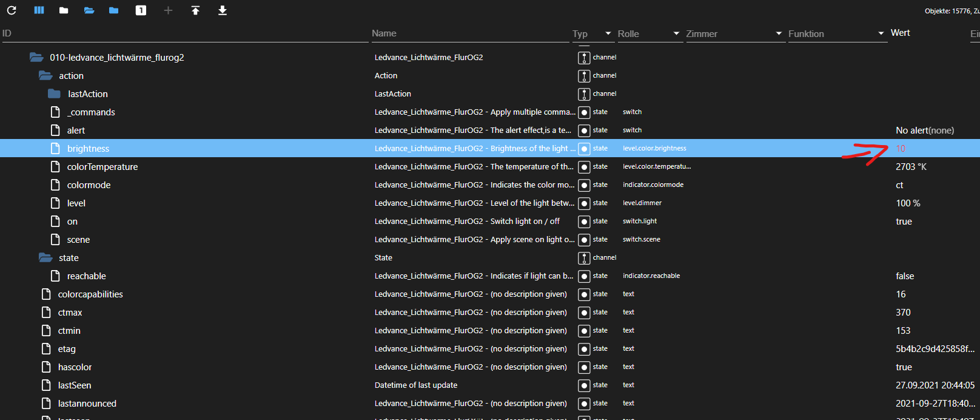Open the column configuration icon
980x420 pixels.
[39, 10]
